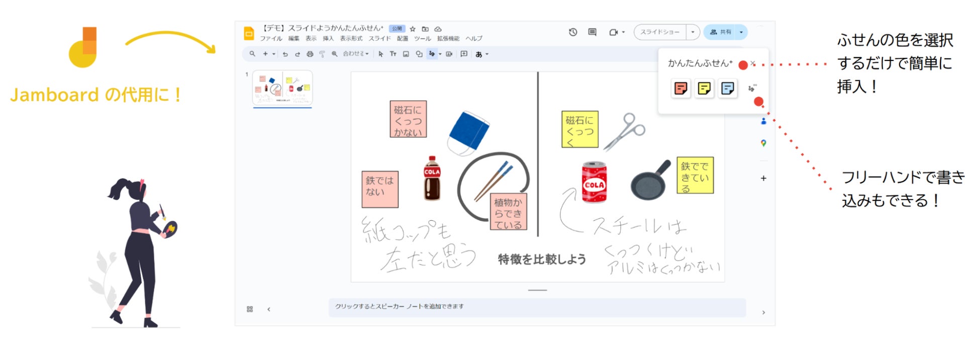This screenshot has width=980, height=340.
Task: Star the presentation
Action: pyautogui.click(x=413, y=29)
